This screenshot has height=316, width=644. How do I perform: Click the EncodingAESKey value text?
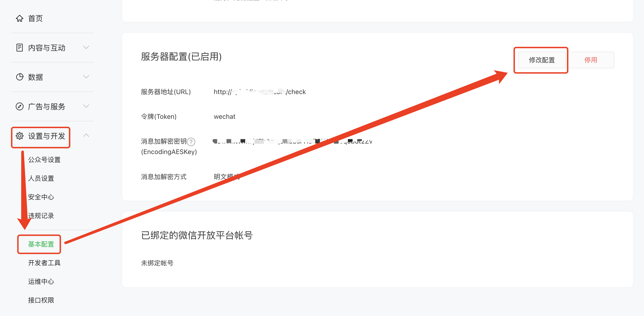[x=293, y=142]
